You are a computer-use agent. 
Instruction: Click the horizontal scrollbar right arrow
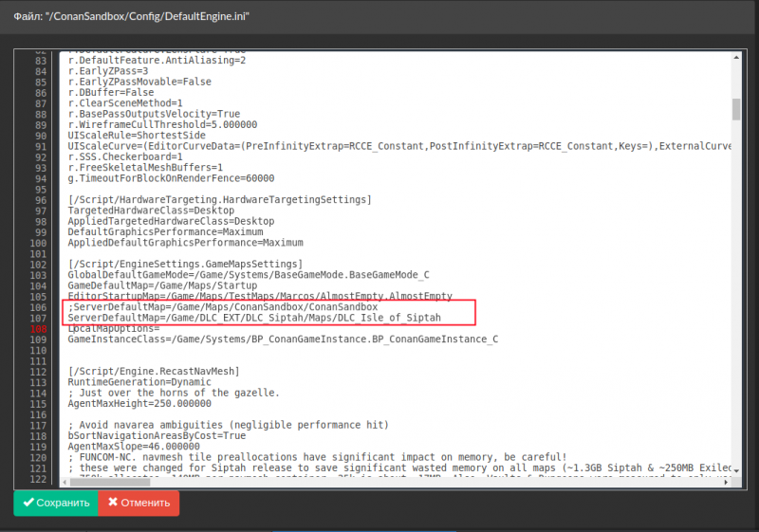pos(726,482)
